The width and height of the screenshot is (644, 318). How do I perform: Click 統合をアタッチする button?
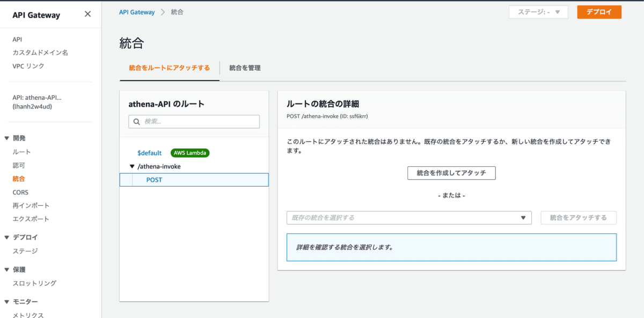pos(579,218)
